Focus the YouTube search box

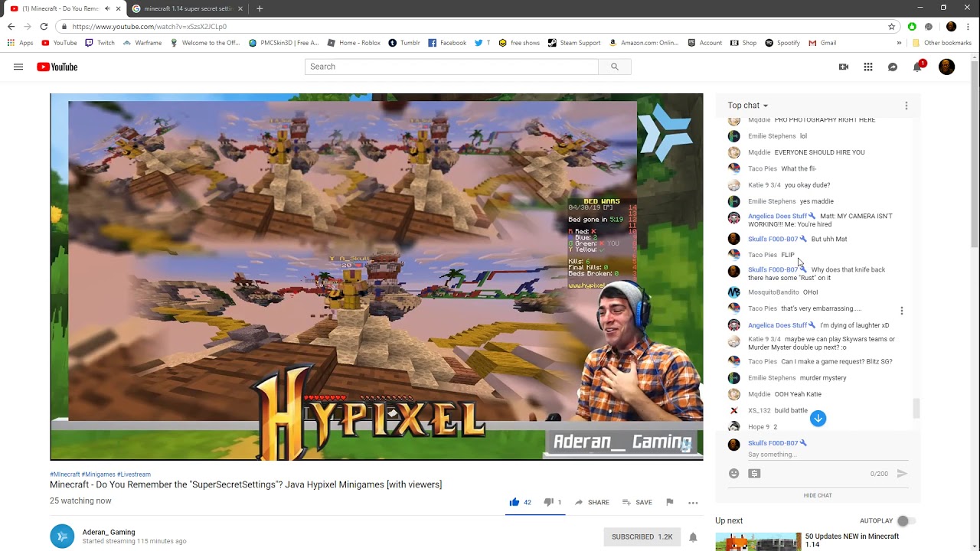452,67
